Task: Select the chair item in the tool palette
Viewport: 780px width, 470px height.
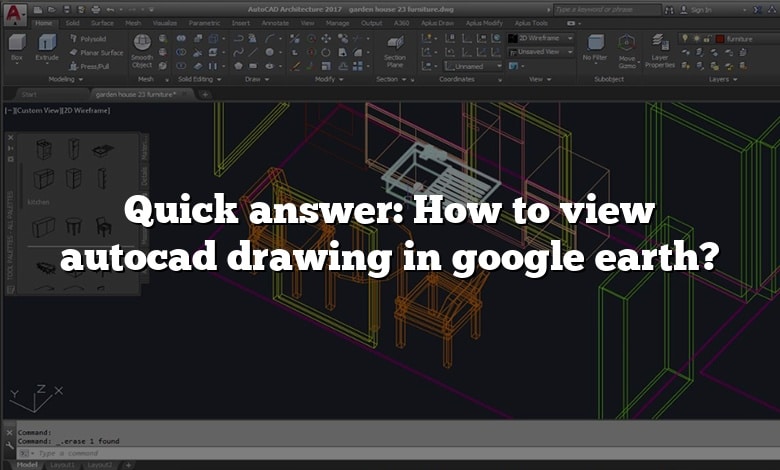Action: point(103,226)
